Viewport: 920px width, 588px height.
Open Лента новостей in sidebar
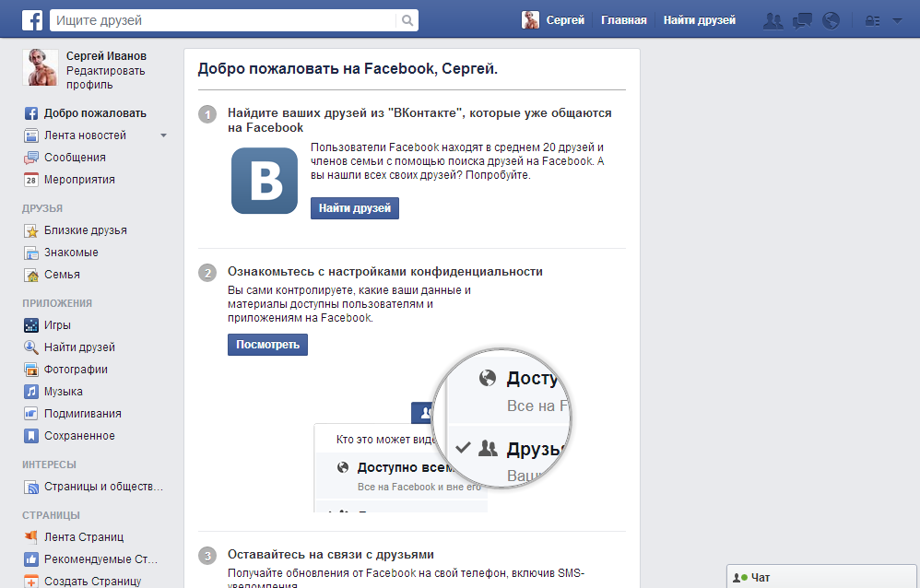(x=85, y=135)
